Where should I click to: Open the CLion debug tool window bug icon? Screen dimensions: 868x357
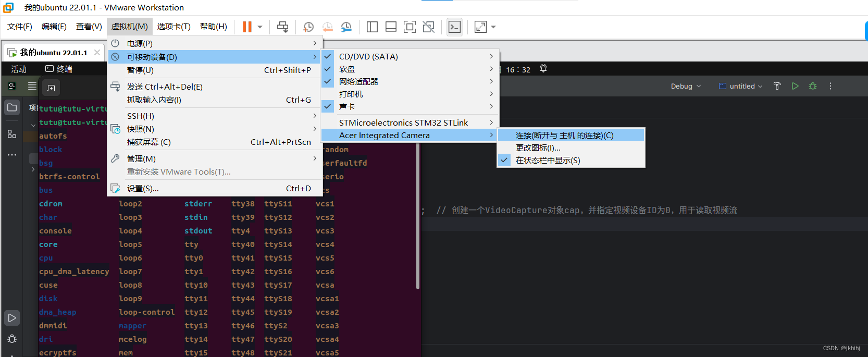click(x=12, y=339)
